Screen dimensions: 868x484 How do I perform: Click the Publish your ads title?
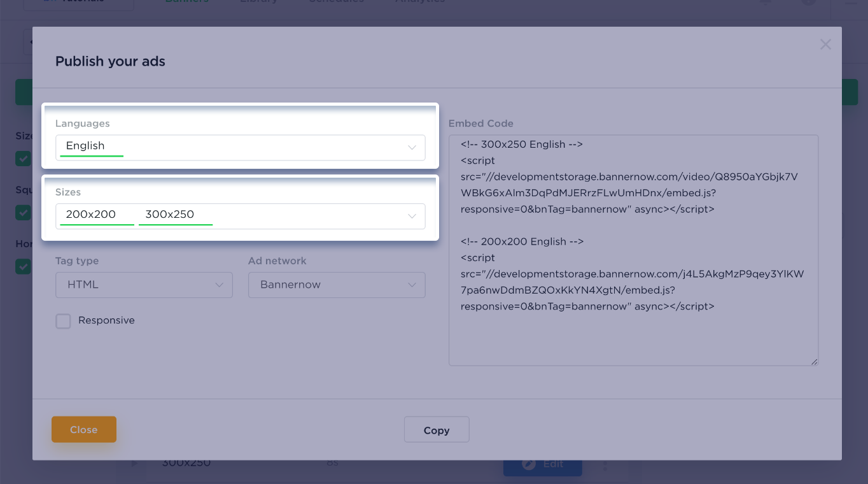[x=110, y=62]
